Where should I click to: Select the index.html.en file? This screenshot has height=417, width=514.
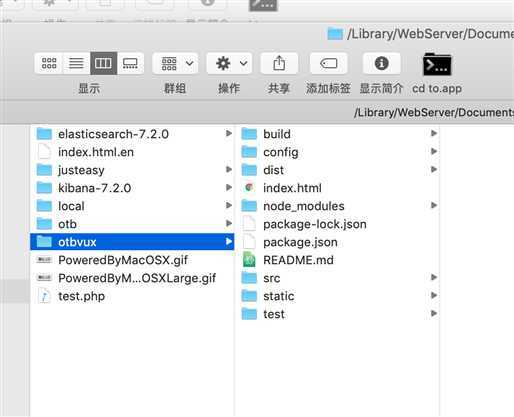coord(133,152)
